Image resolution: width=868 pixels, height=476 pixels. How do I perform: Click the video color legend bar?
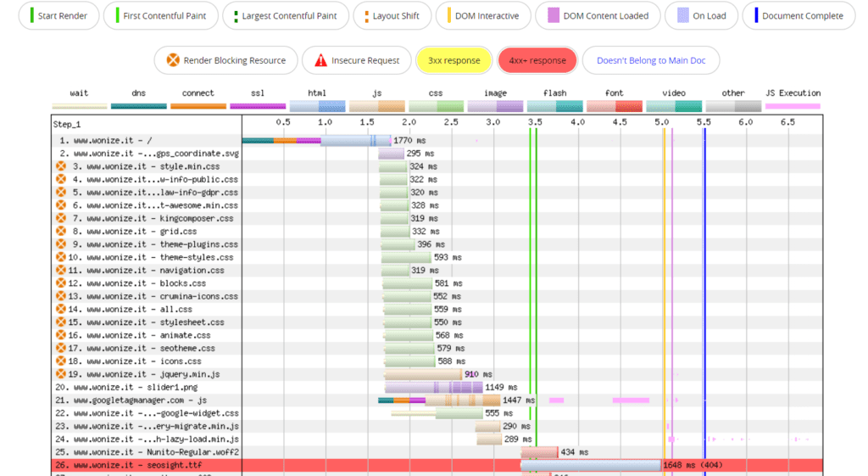tap(674, 106)
